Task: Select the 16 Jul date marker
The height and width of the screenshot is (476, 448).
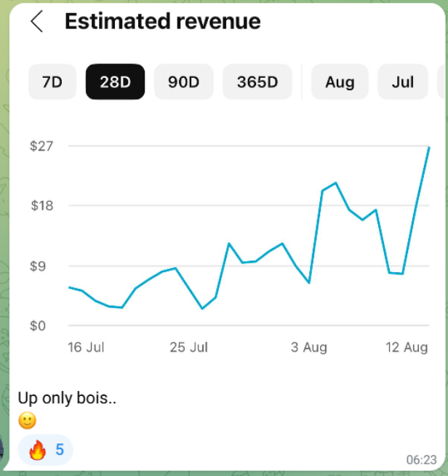Action: (x=86, y=347)
